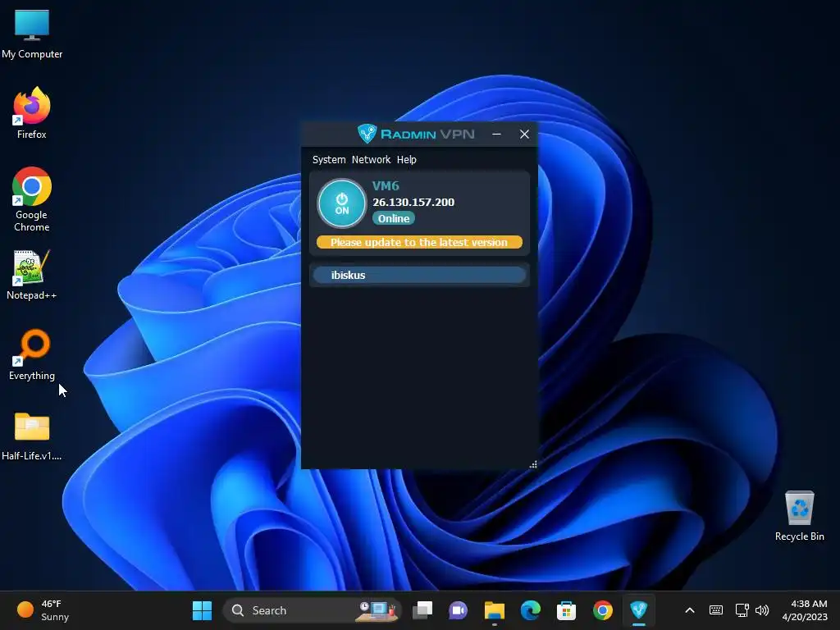This screenshot has height=630, width=840.
Task: Select the ibiskus network row
Action: [x=419, y=275]
